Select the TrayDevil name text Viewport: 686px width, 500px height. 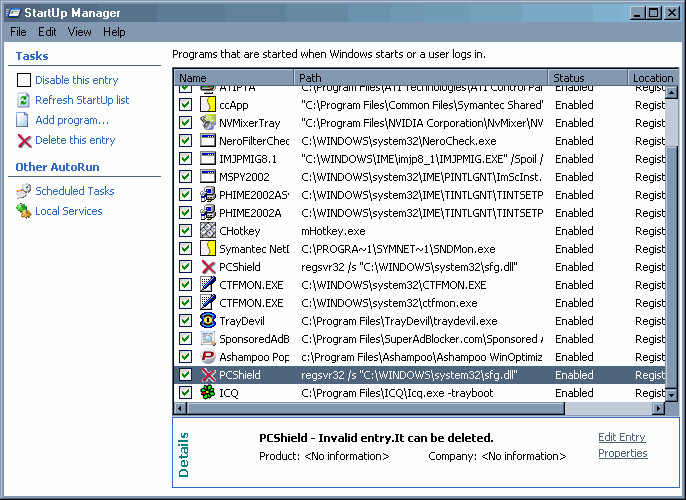(242, 321)
